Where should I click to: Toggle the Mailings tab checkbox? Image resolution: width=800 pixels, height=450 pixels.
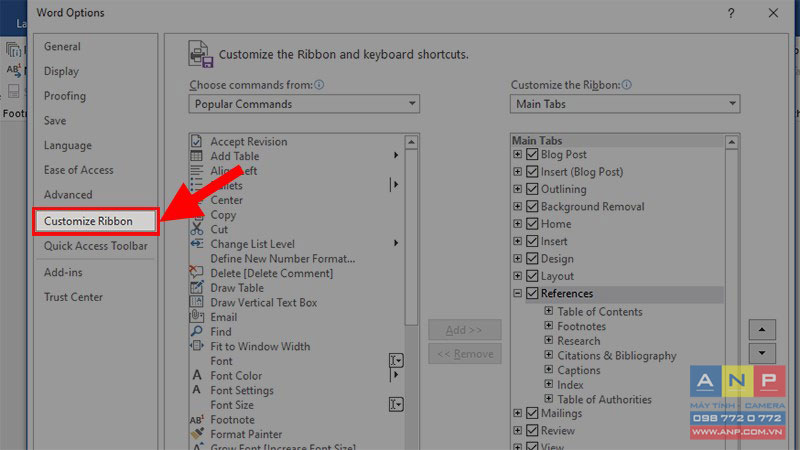[532, 412]
